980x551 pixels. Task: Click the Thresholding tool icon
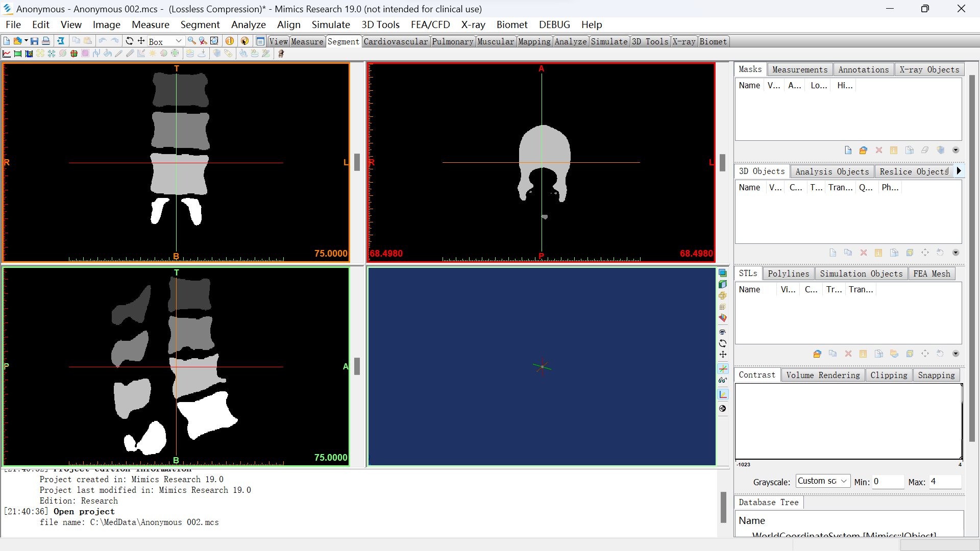point(18,54)
